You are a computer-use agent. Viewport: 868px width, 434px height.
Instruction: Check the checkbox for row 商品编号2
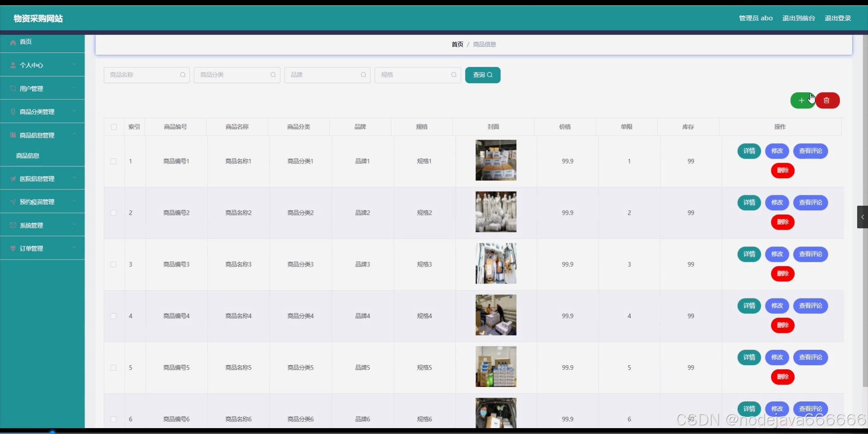coord(113,213)
